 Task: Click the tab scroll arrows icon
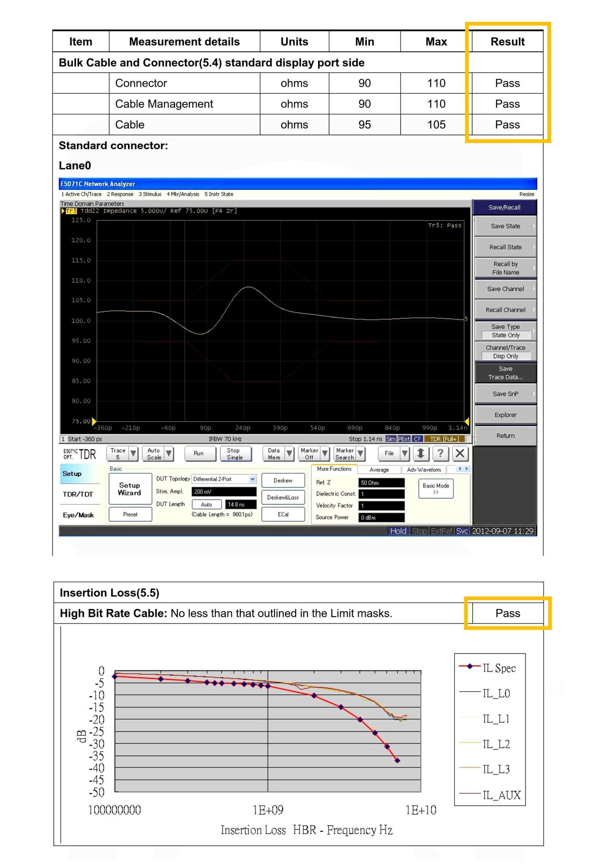click(x=463, y=469)
